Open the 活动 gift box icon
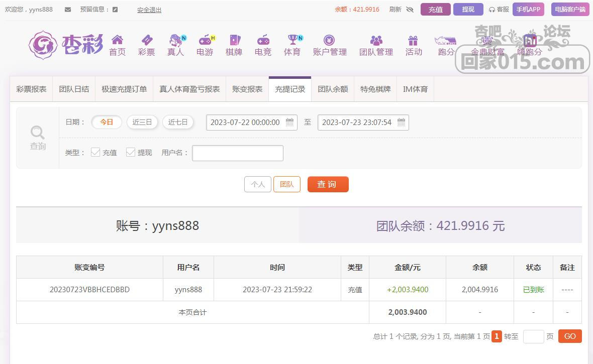The image size is (593, 364). (x=413, y=40)
